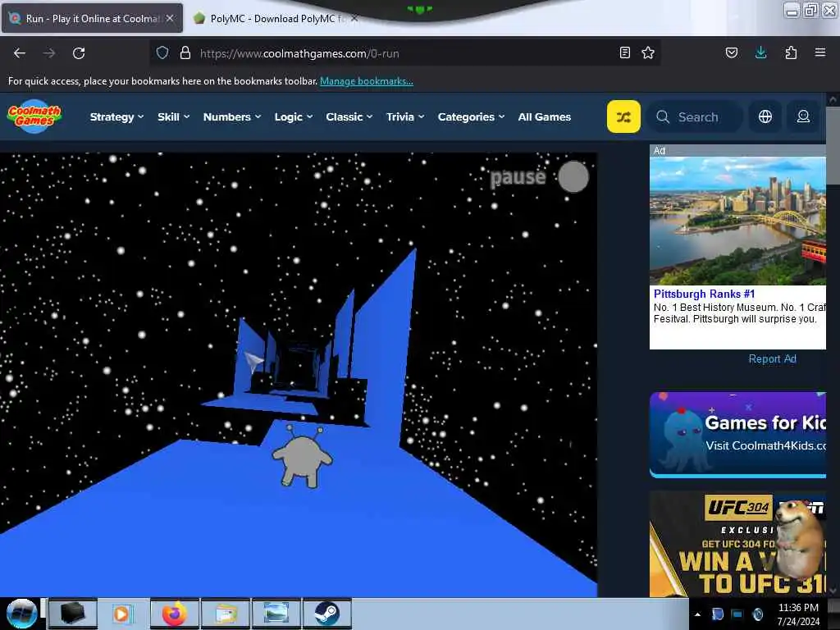Expand the Numbers dropdown menu
840x630 pixels.
point(232,116)
